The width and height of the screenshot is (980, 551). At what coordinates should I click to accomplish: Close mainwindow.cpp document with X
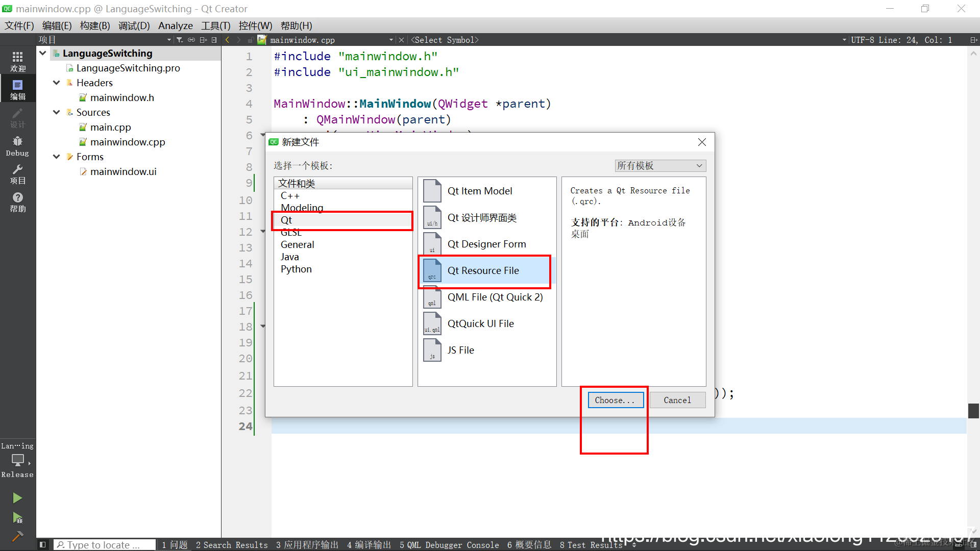coord(401,40)
